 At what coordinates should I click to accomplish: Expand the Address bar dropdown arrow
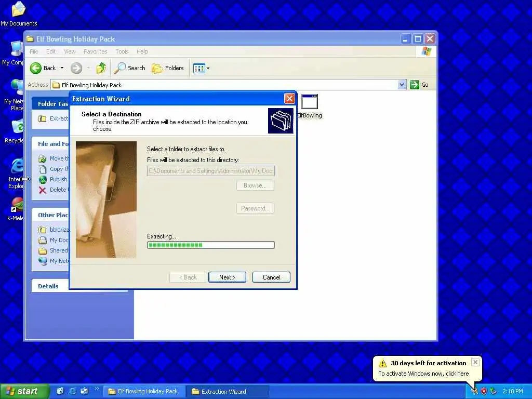(402, 85)
